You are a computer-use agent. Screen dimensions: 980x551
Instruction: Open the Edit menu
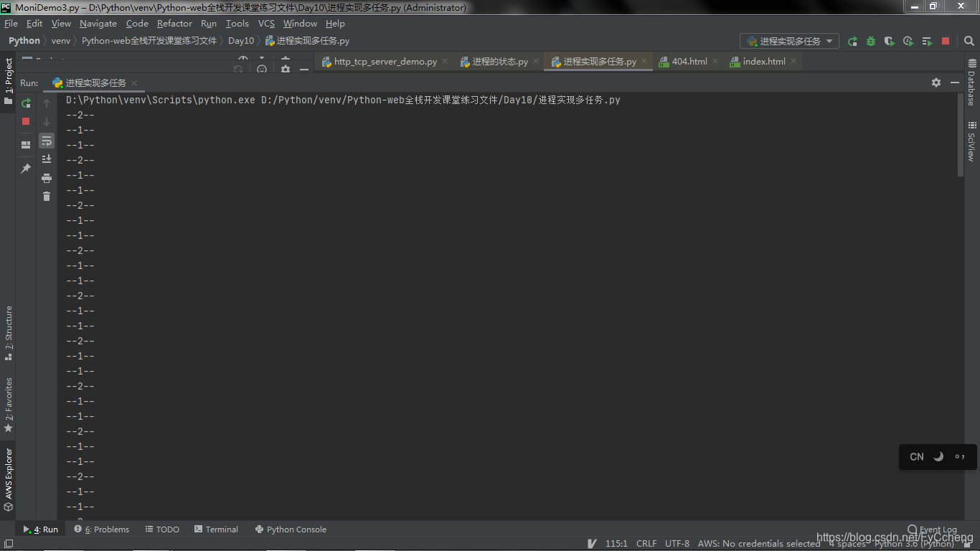(34, 24)
